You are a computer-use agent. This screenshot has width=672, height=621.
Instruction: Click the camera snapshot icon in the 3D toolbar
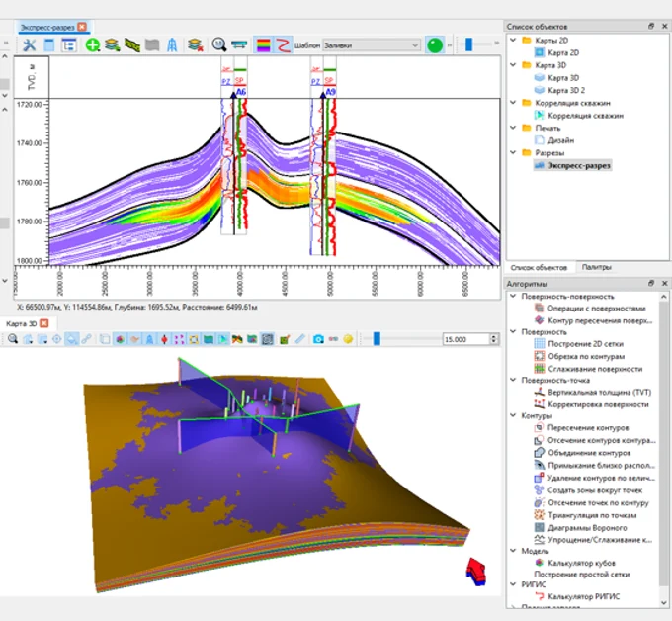pyautogui.click(x=318, y=339)
